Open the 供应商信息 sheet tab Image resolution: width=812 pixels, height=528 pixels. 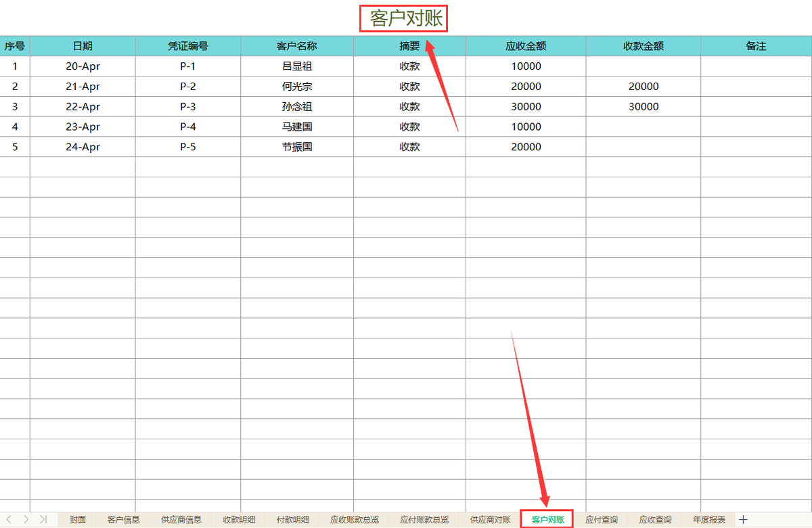[181, 520]
